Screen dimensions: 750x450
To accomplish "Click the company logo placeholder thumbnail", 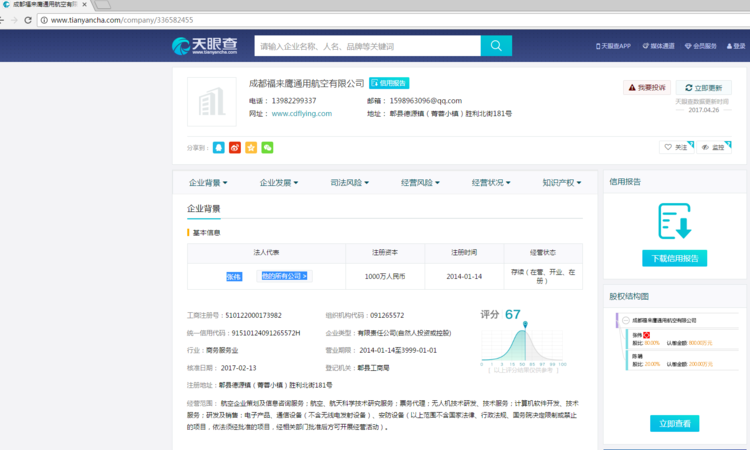I will 212,102.
